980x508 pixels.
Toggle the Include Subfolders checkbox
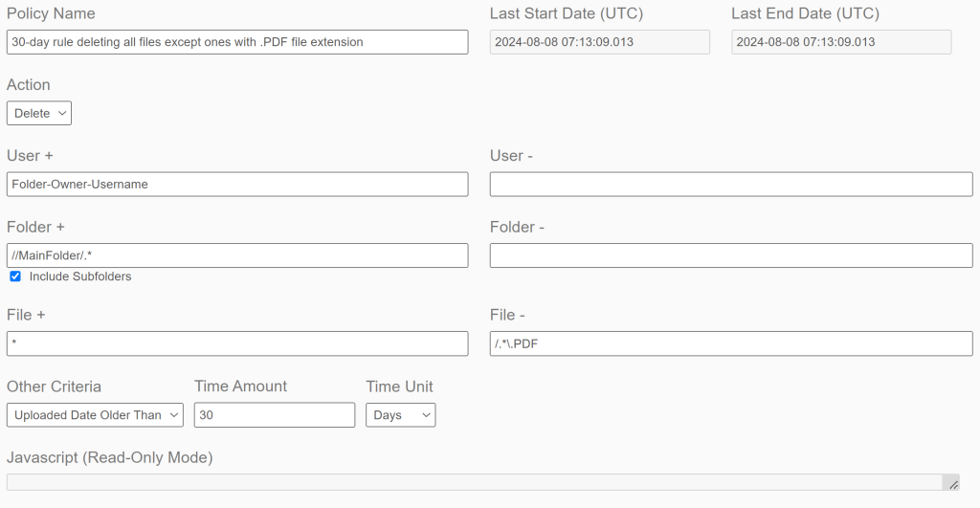click(x=15, y=276)
